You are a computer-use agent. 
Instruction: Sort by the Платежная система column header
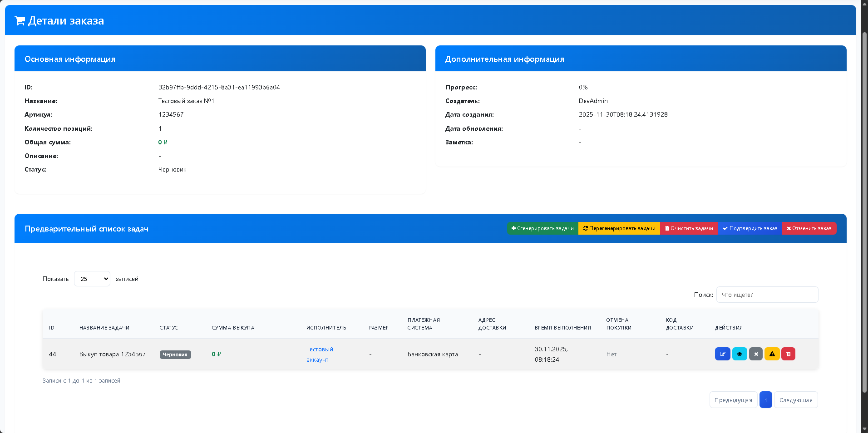[424, 324]
